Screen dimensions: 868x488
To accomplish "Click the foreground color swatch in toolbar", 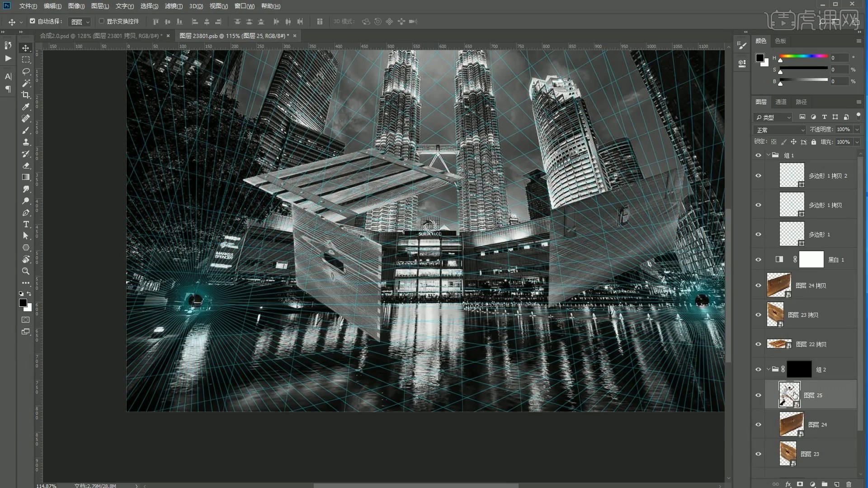I will click(x=23, y=303).
